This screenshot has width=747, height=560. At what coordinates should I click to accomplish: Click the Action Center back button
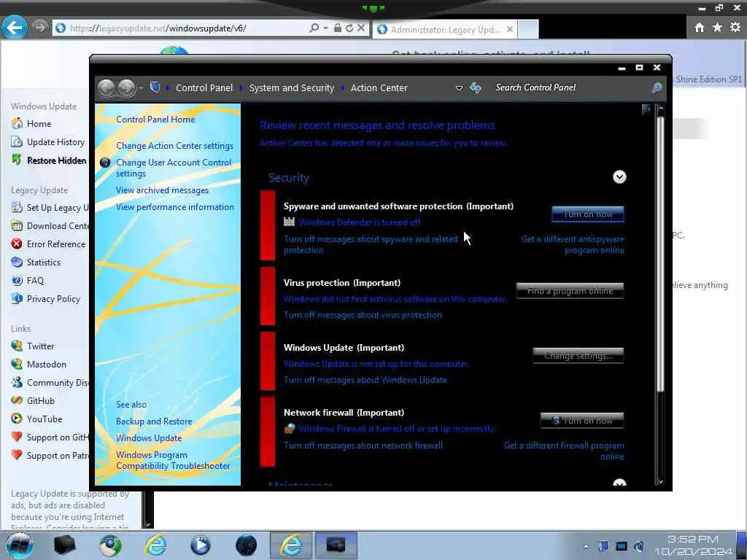(x=107, y=87)
